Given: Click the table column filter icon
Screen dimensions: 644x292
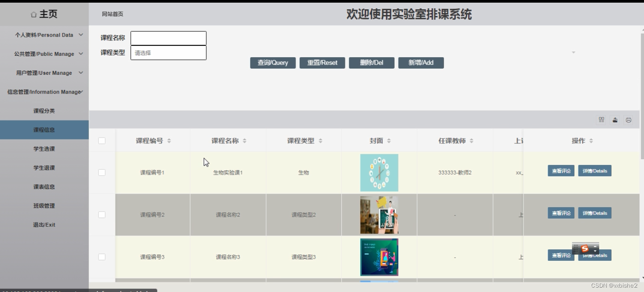Looking at the screenshot, I should click(x=601, y=120).
